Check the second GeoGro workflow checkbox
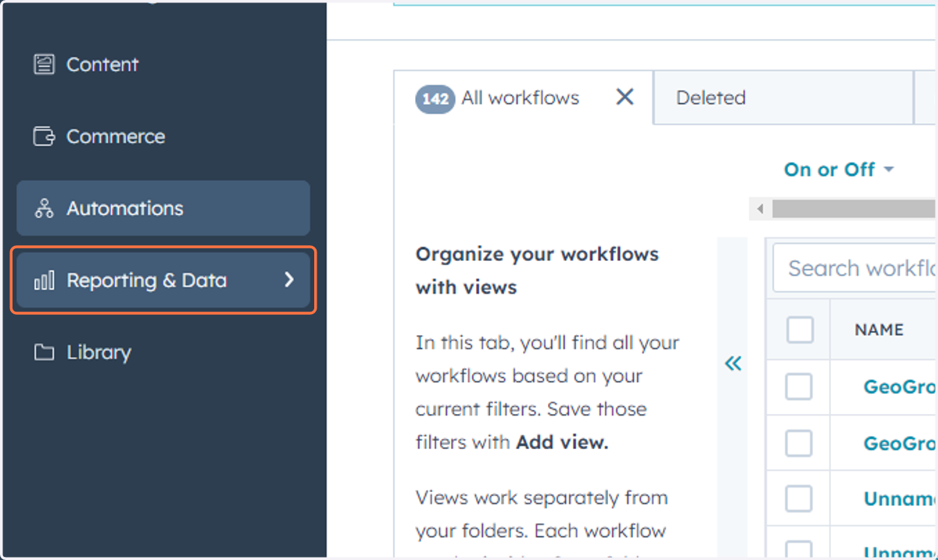The width and height of the screenshot is (938, 560). 800,443
